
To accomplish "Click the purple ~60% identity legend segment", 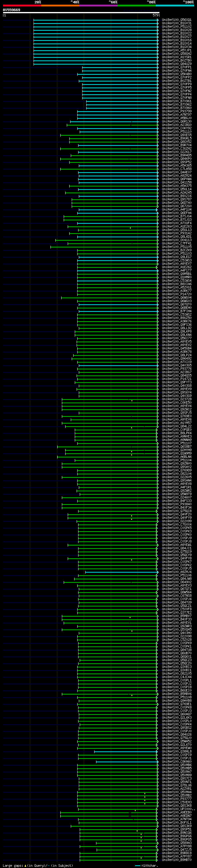I will pos(99,6).
